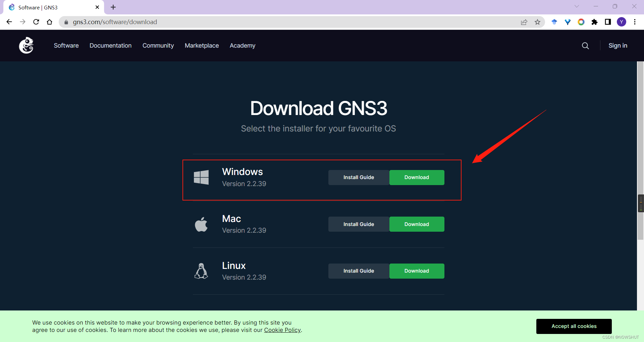Download the Mac installer

click(x=417, y=224)
